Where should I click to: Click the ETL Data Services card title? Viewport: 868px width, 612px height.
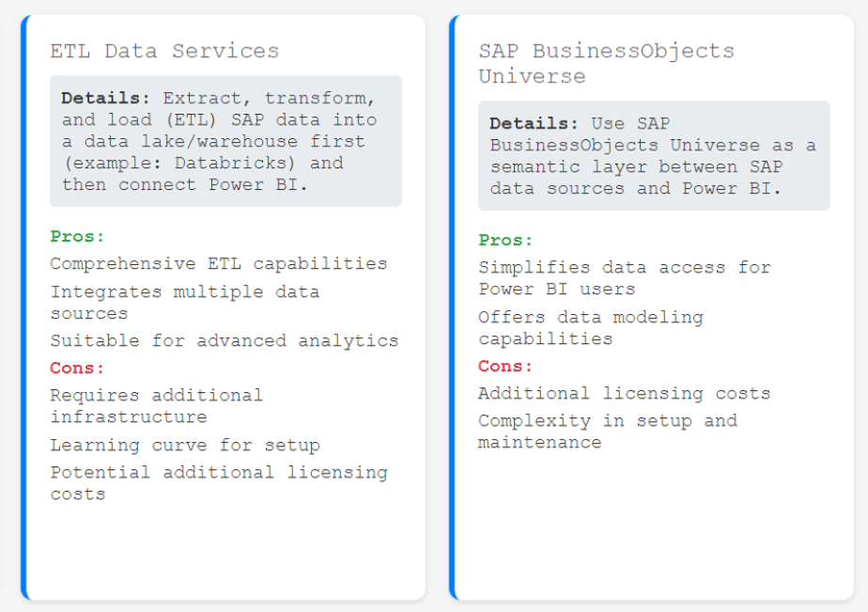coord(164,51)
